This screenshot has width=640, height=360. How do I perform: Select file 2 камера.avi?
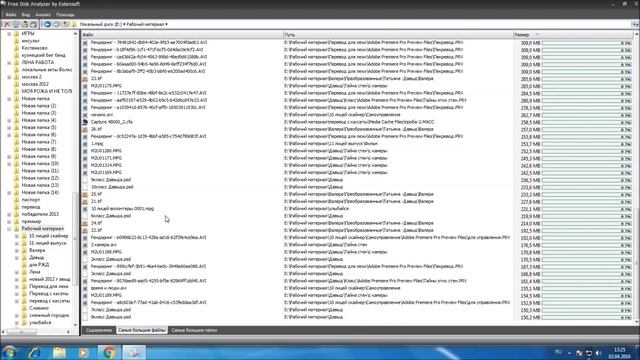click(x=103, y=245)
